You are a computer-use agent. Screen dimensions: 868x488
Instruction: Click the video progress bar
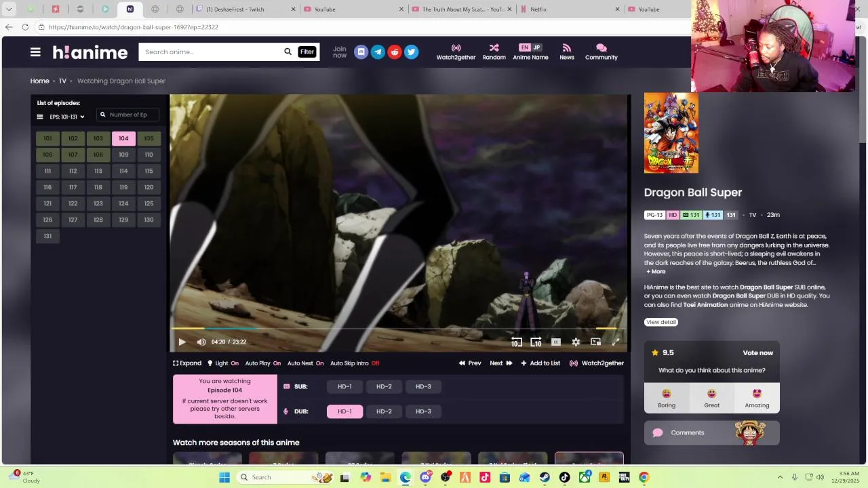[x=398, y=329]
